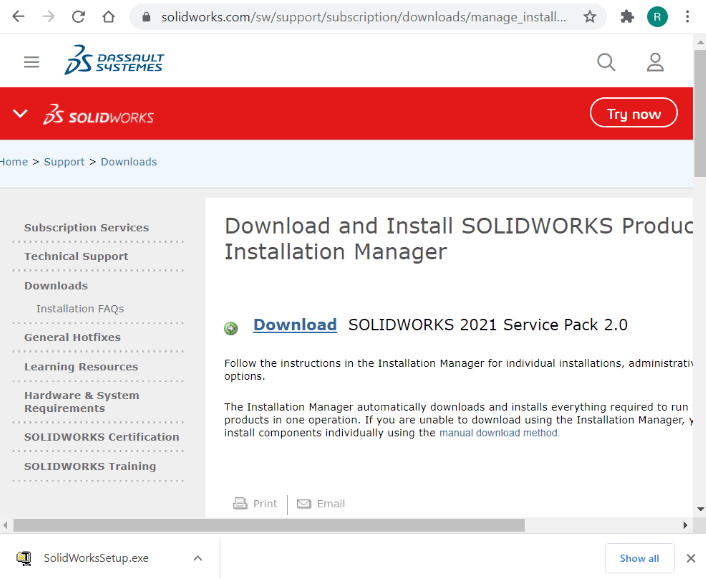Screen dimensions: 706x579
Task: Open the downloaded SolidWorksSetup.exe file
Action: point(96,558)
